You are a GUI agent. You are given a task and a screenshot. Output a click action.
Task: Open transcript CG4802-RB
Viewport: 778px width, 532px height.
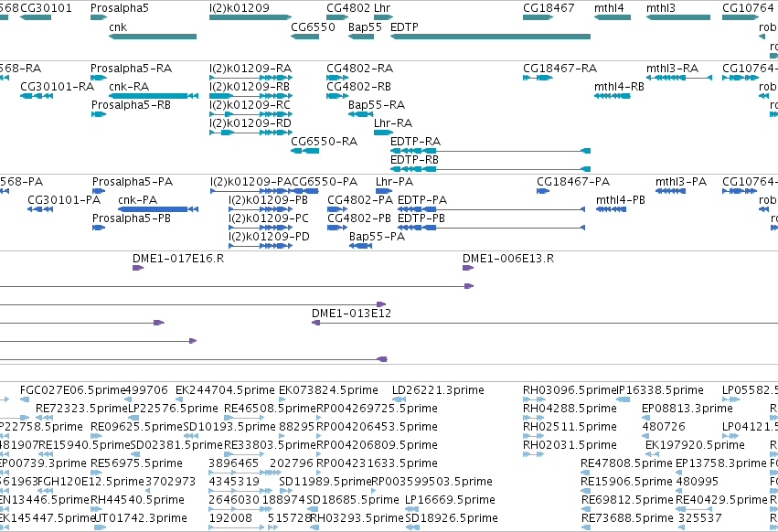pos(358,87)
